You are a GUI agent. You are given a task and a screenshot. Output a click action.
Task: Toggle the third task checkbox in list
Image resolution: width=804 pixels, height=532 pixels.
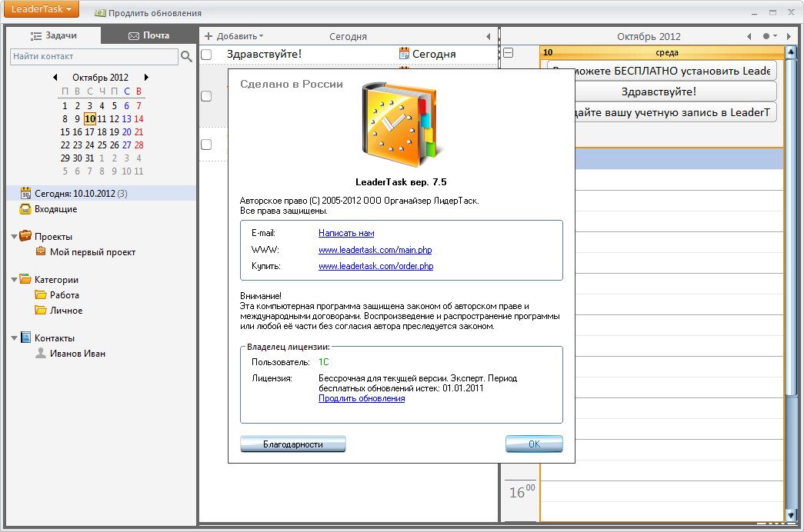pyautogui.click(x=206, y=145)
